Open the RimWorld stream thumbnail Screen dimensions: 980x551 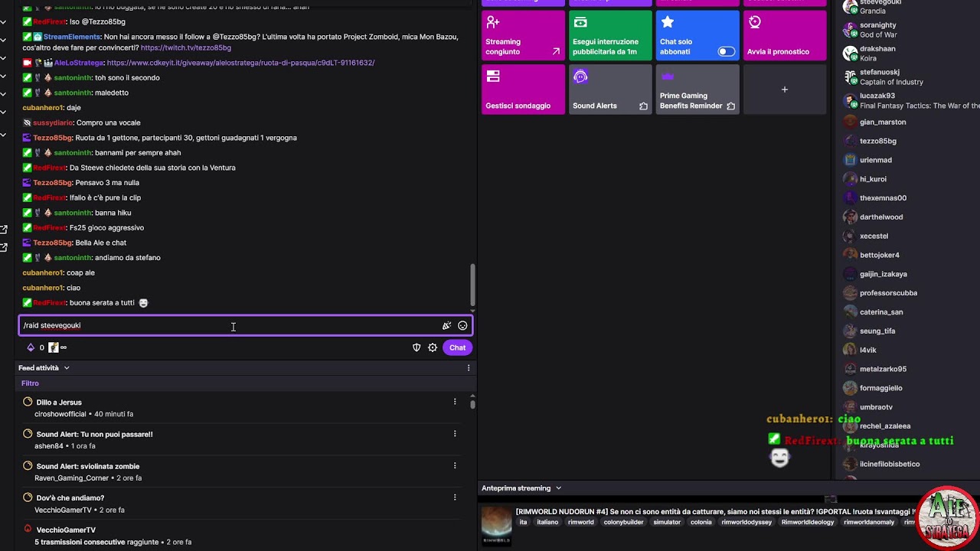496,525
